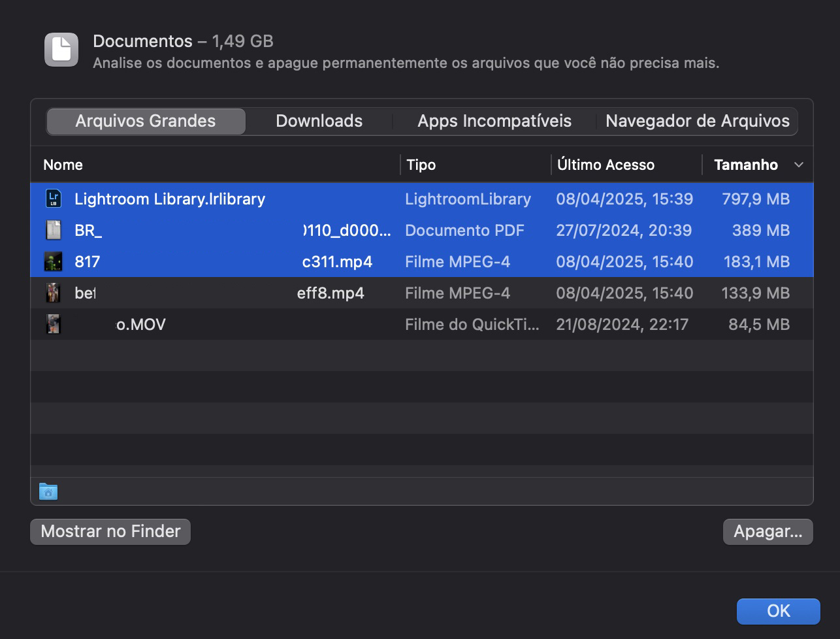Screen dimensions: 840x639
Task: Click the .MOV file thumbnail icon
Action: (x=54, y=324)
